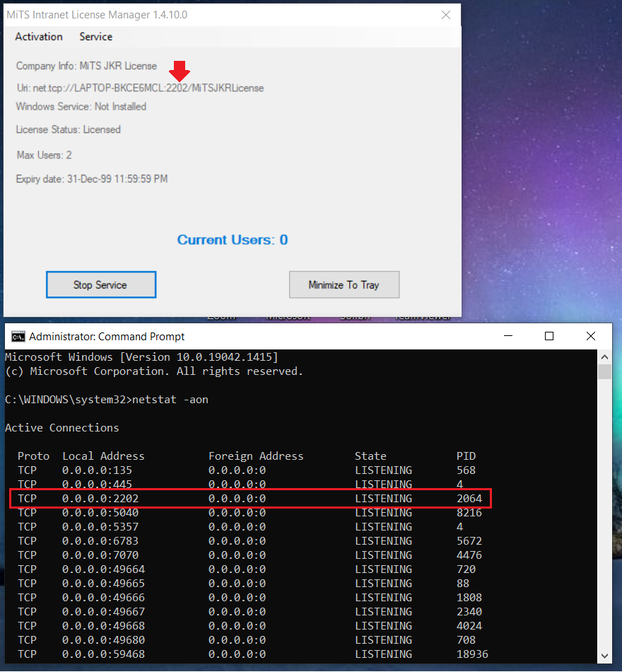
Task: Click the Microsoft Windows version line
Action: 142,357
